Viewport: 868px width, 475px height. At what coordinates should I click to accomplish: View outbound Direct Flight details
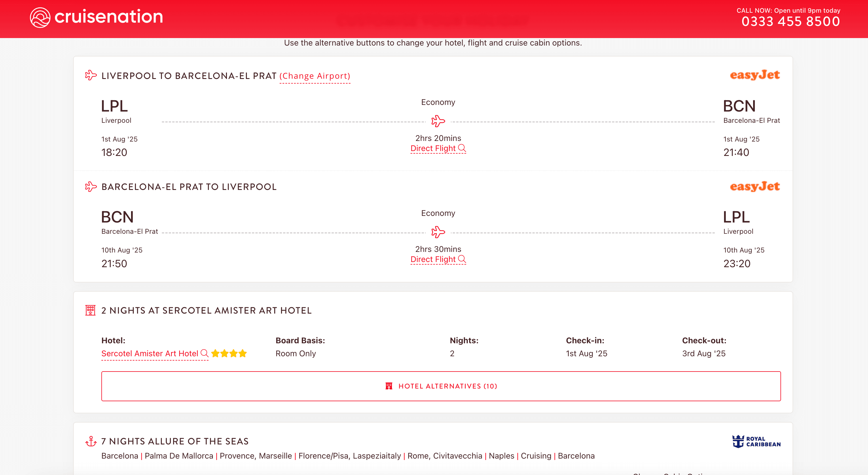438,148
